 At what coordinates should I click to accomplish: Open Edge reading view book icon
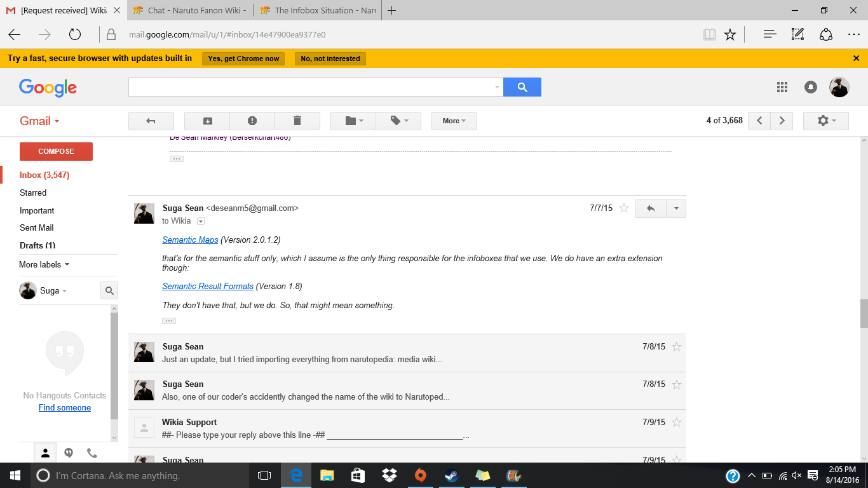point(710,34)
